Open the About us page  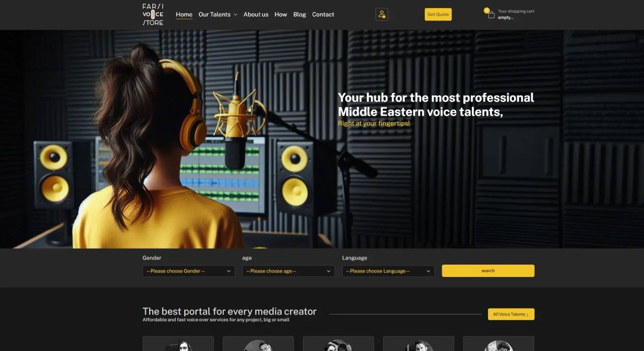pyautogui.click(x=256, y=15)
